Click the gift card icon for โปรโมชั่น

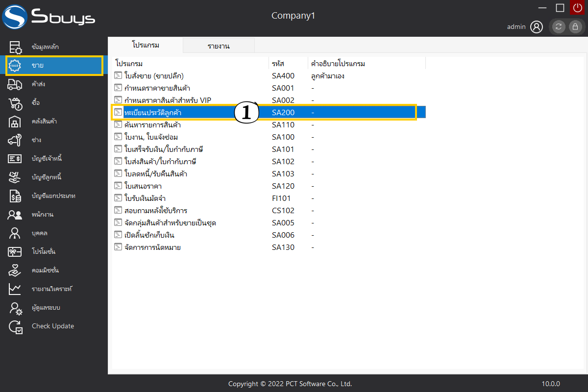(x=15, y=252)
